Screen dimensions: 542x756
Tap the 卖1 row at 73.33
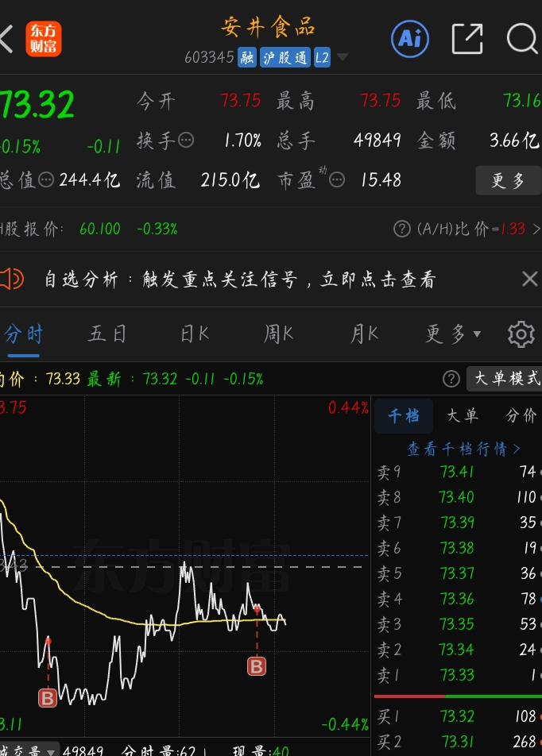point(458,675)
